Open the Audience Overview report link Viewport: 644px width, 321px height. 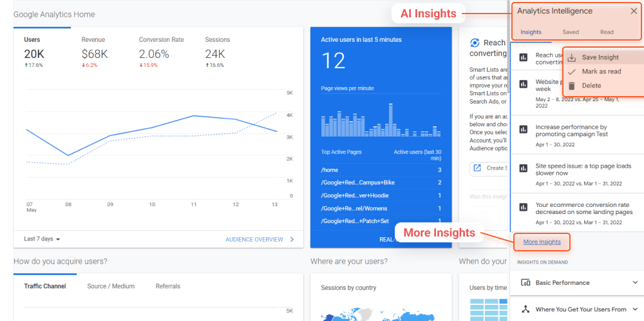pyautogui.click(x=254, y=239)
